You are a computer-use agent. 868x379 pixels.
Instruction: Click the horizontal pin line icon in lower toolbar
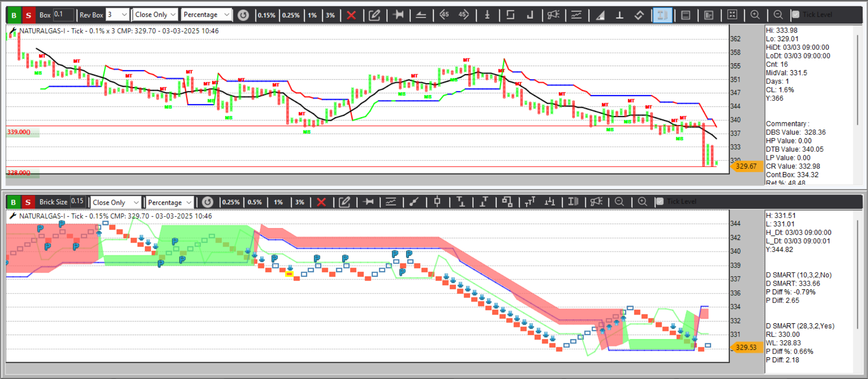tap(368, 201)
